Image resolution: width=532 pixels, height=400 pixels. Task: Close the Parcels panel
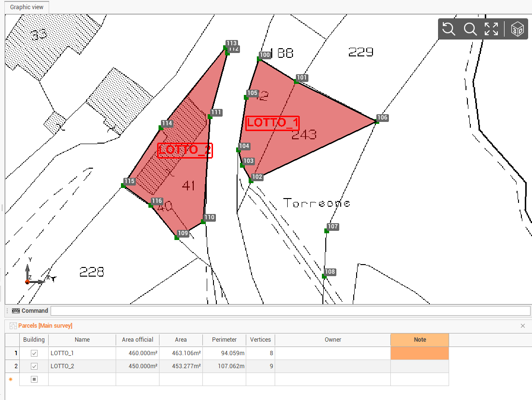click(523, 326)
